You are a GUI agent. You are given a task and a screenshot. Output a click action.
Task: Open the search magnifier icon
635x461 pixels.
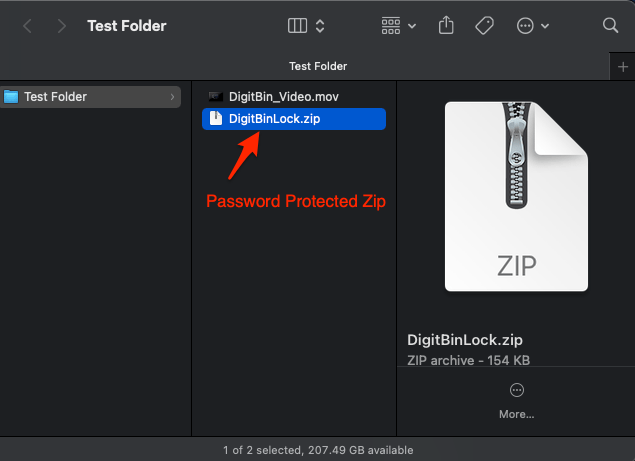tap(610, 26)
